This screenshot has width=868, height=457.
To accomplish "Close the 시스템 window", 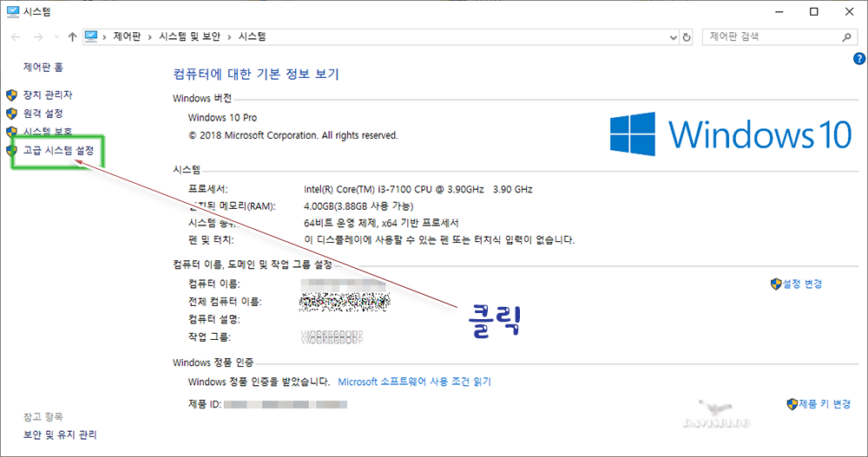I will coord(849,11).
